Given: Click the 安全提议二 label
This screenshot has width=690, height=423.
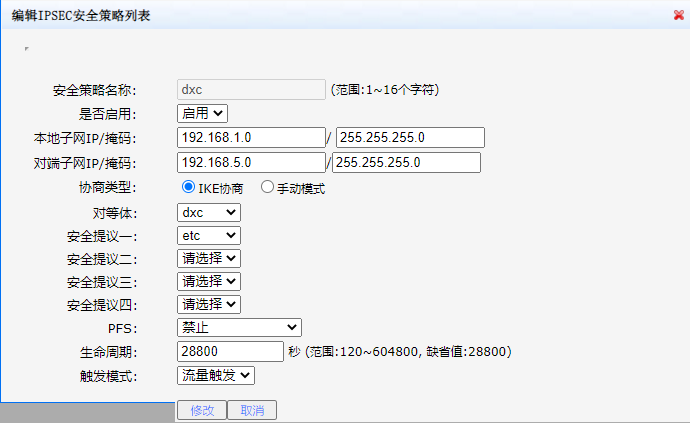Looking at the screenshot, I should (x=102, y=259).
